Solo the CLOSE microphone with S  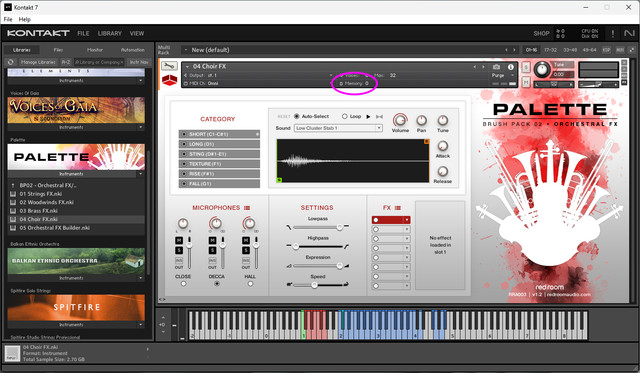click(179, 250)
